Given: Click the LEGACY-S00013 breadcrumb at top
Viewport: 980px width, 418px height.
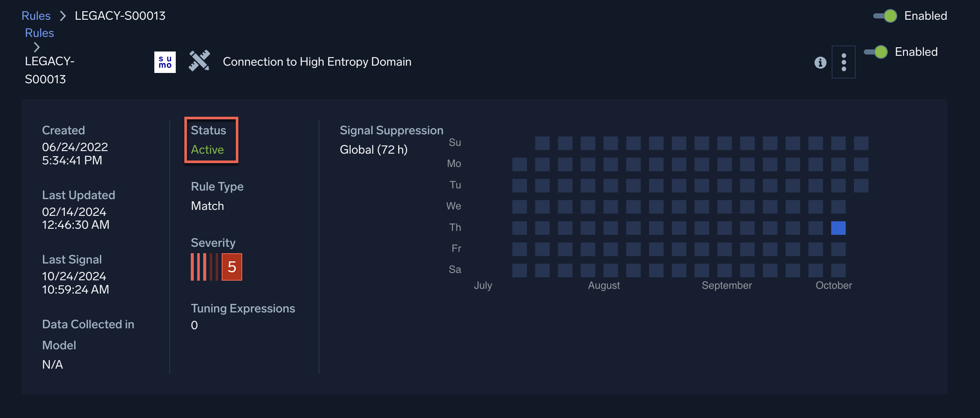Looking at the screenshot, I should (x=120, y=16).
